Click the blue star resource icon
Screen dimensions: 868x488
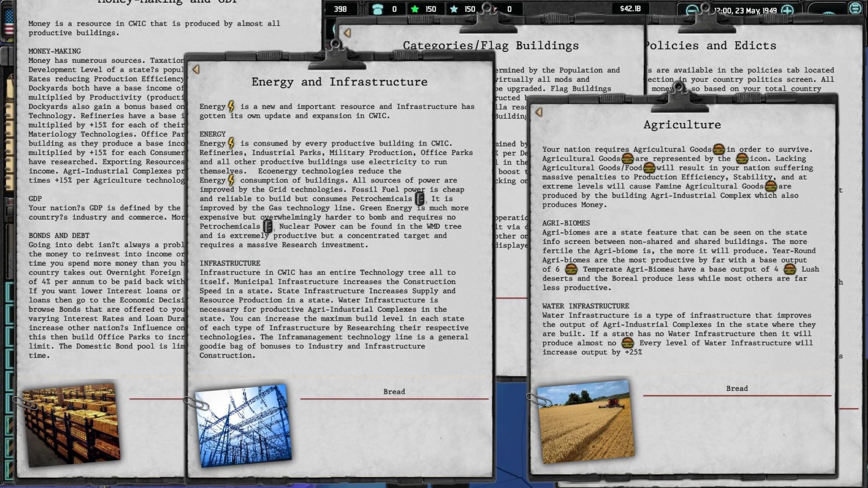(454, 9)
